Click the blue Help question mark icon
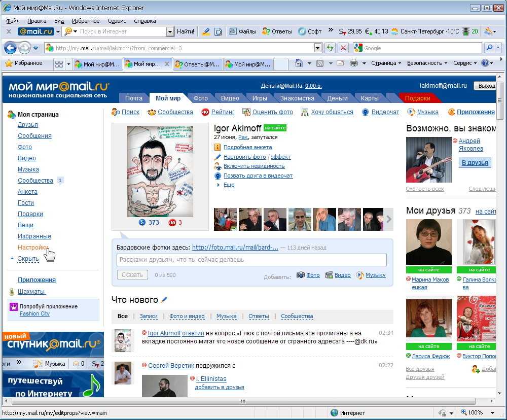The height and width of the screenshot is (420, 507). [485, 63]
